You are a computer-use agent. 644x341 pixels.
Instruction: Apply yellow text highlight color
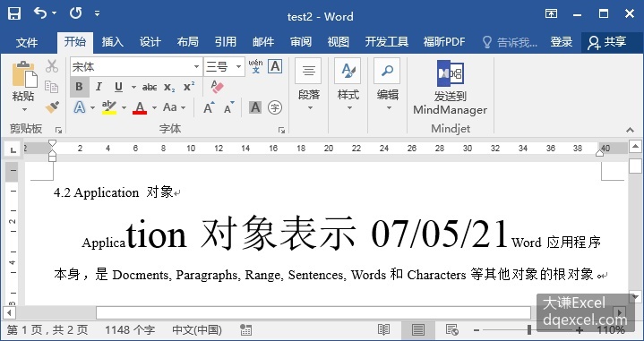point(109,107)
